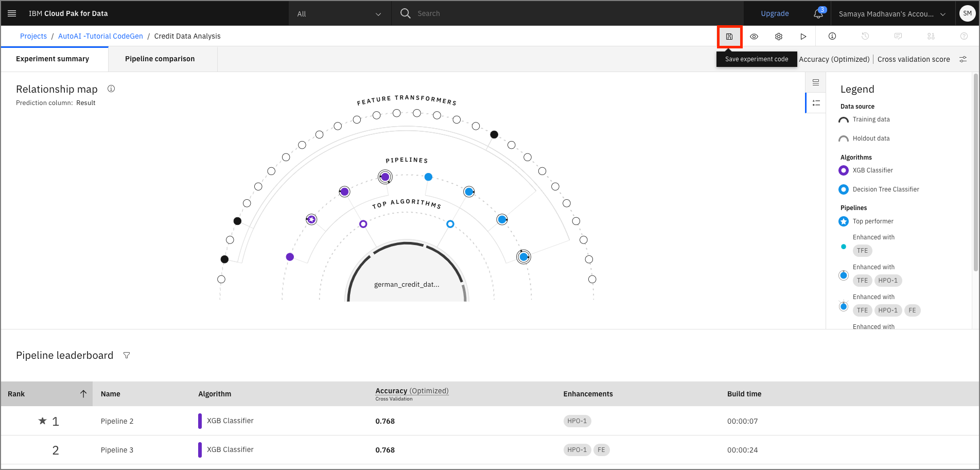Click build time 00:00:24
Viewport: 980px width, 470px height.
point(742,450)
